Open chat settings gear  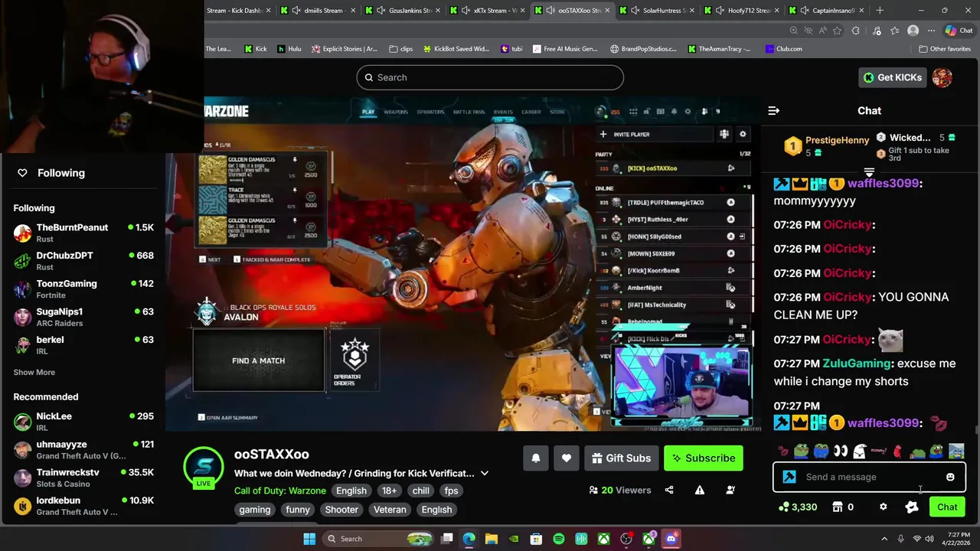(x=884, y=507)
